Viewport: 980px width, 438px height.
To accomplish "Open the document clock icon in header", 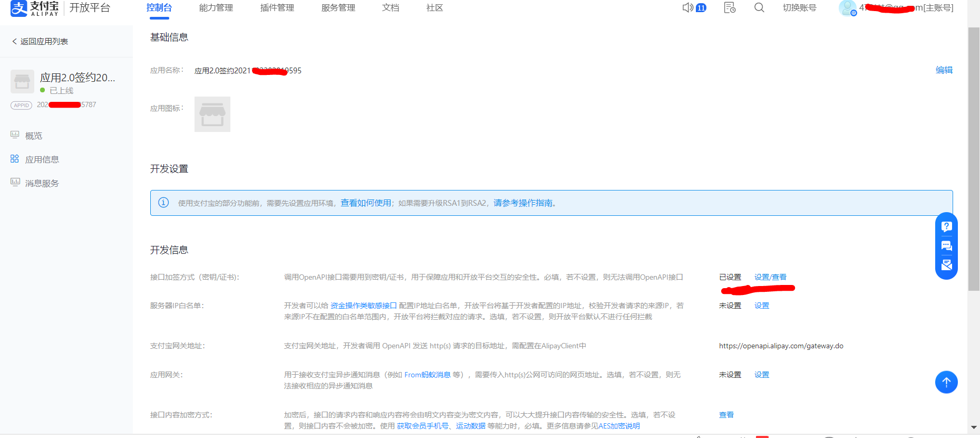I will (730, 7).
